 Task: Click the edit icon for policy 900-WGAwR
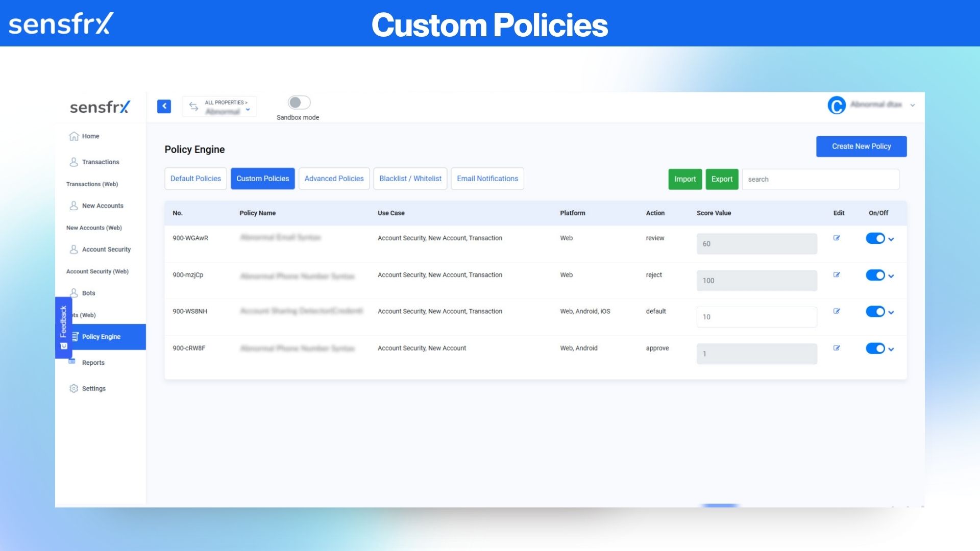[x=837, y=238]
